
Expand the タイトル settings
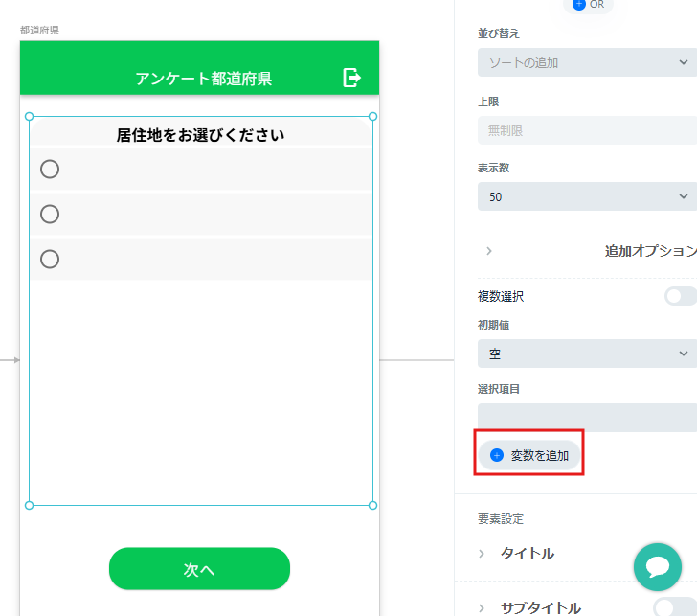coord(482,554)
